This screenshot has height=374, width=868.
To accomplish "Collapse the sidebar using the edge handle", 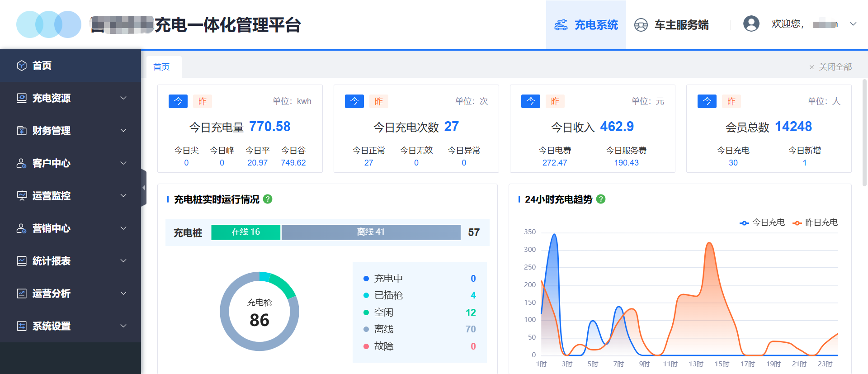I will click(144, 187).
